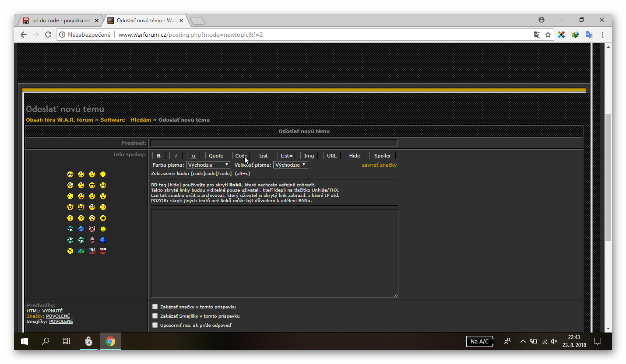Insert the sunglasses smiley
This screenshot has height=364, width=626.
[x=92, y=185]
